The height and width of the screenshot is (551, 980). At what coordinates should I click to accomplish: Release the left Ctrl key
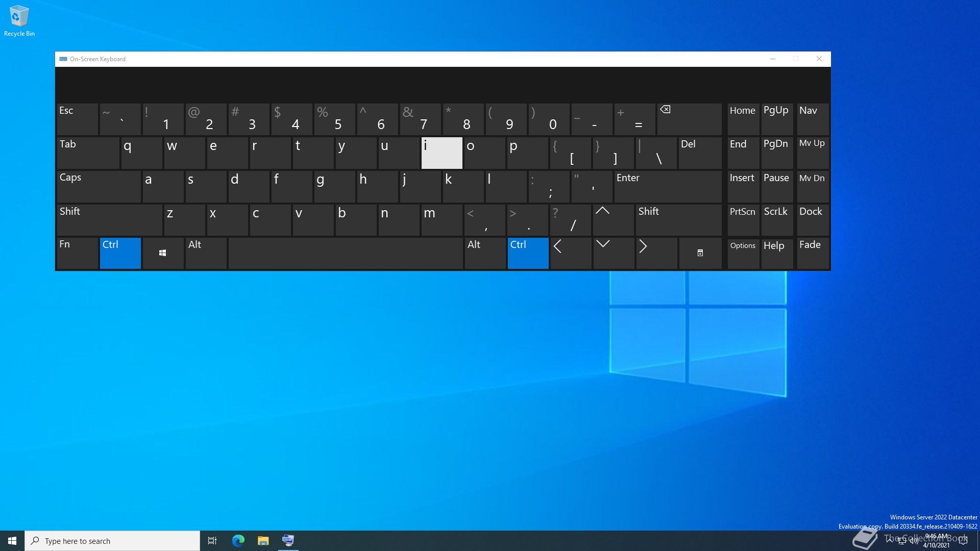pyautogui.click(x=120, y=253)
